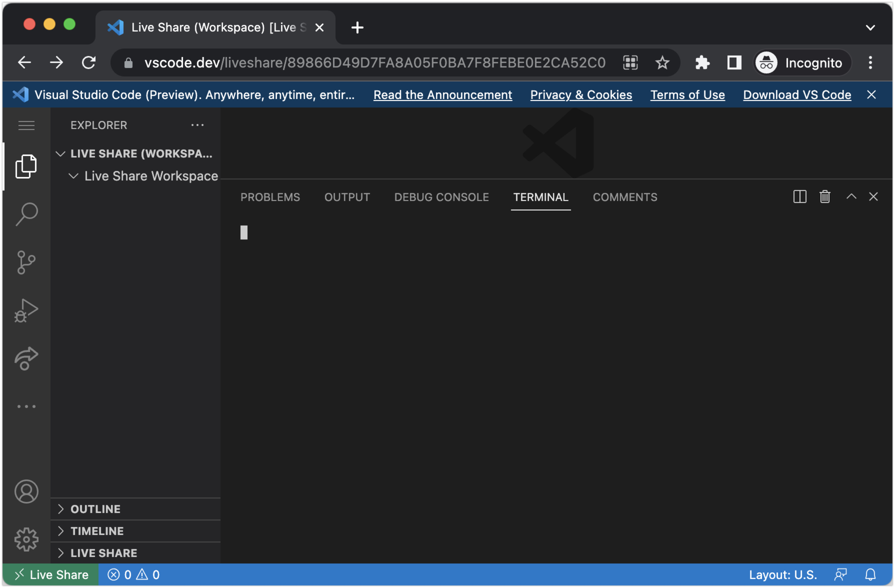Open the browser extensions puzzle icon
The image size is (895, 588).
[x=702, y=62]
